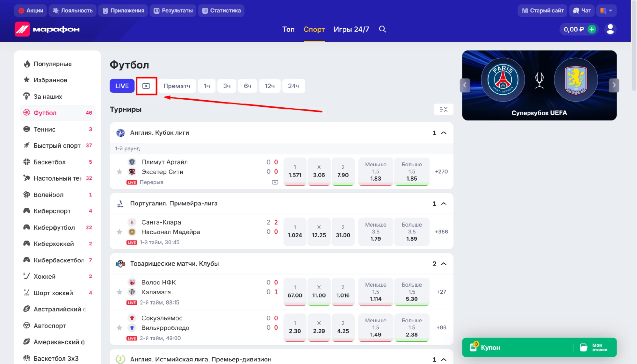
Task: Toggle the 1ч time filter
Action: pyautogui.click(x=207, y=86)
